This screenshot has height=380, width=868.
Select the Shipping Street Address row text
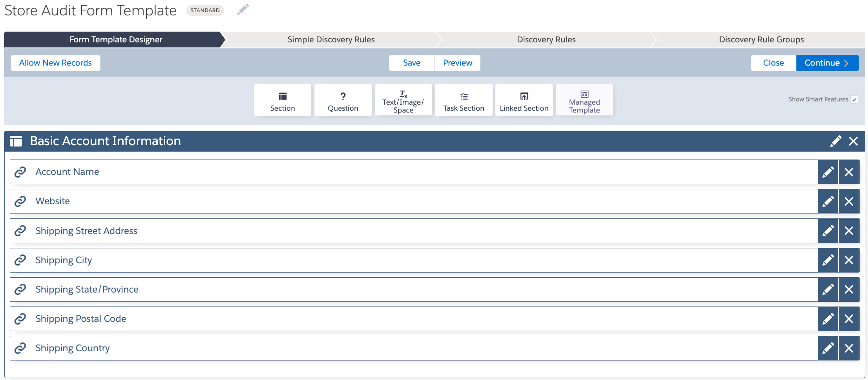click(x=87, y=231)
